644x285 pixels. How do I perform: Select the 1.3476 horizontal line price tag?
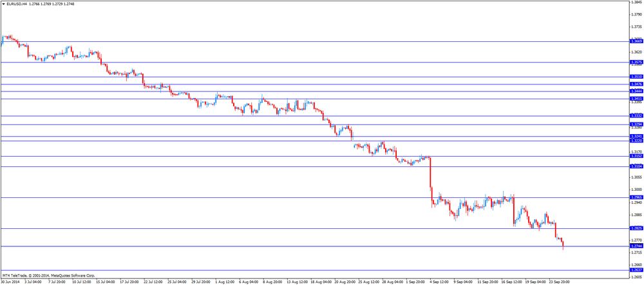pos(636,84)
